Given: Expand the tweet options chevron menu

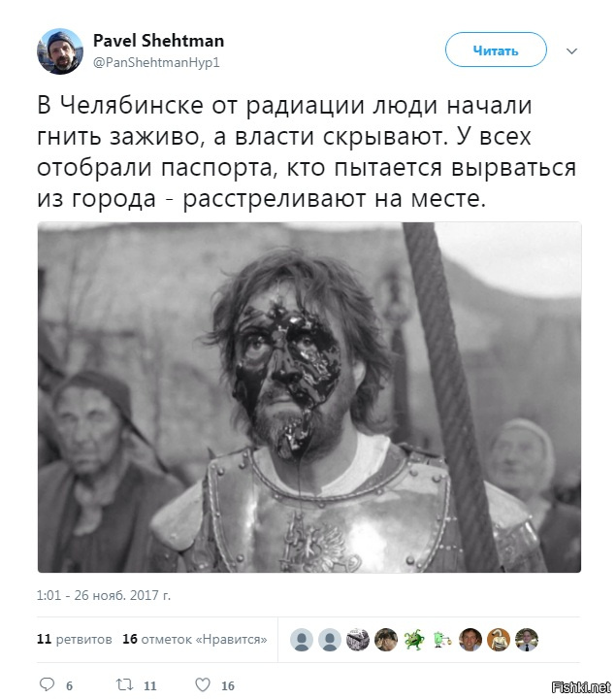Looking at the screenshot, I should [x=571, y=50].
